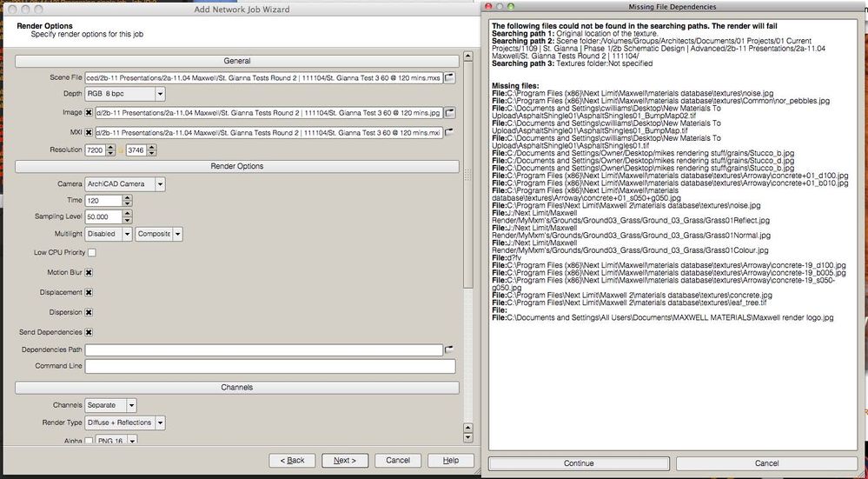Click Next to proceed in wizard
The image size is (868, 479).
[345, 460]
